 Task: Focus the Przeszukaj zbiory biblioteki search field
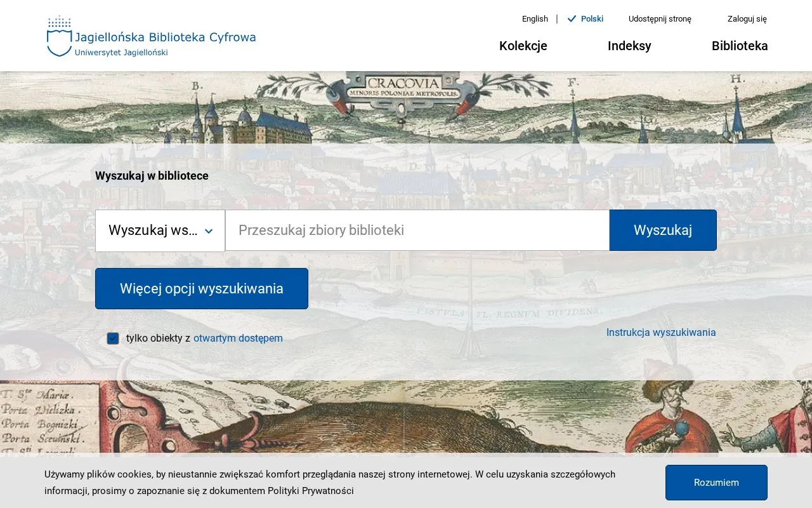[417, 231]
